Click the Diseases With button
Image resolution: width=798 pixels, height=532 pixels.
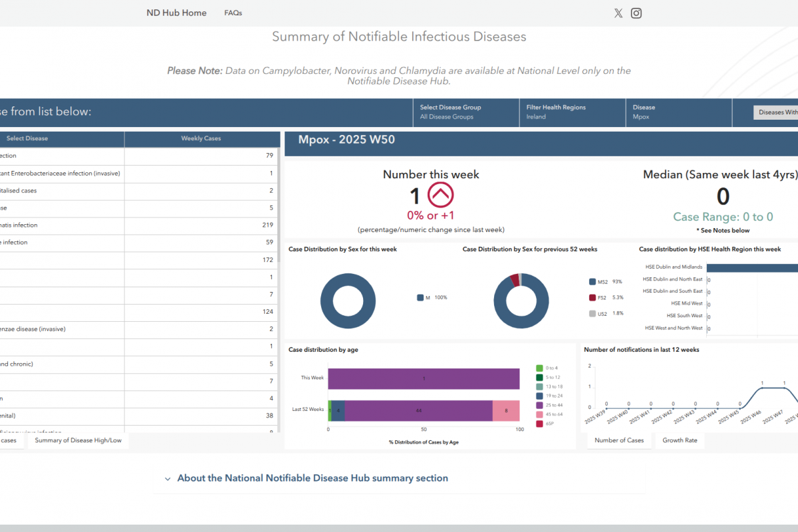777,112
